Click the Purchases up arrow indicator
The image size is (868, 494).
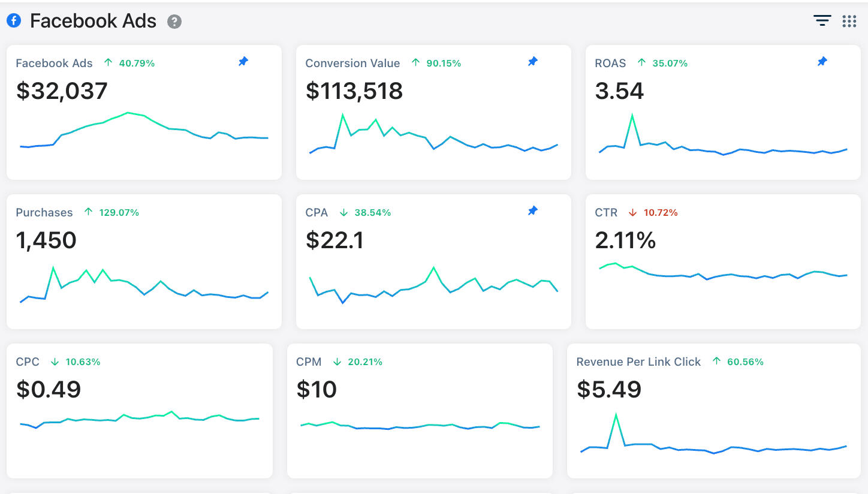(89, 212)
